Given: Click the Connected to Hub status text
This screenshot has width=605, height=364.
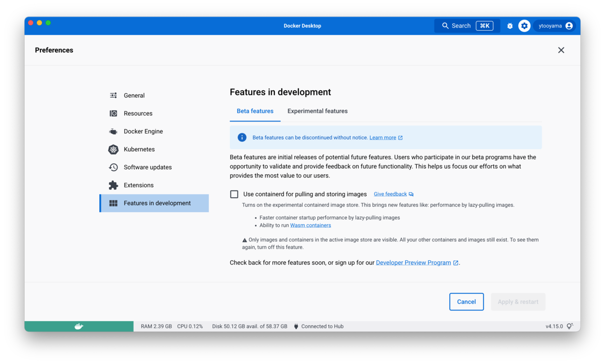Looking at the screenshot, I should pyautogui.click(x=322, y=326).
